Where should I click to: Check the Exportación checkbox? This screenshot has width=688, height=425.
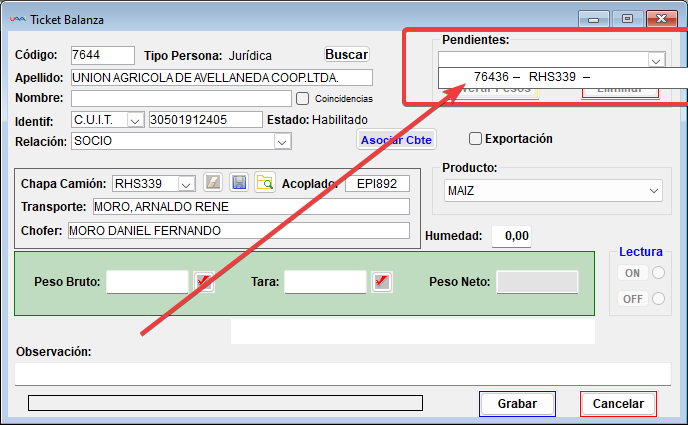pyautogui.click(x=476, y=139)
